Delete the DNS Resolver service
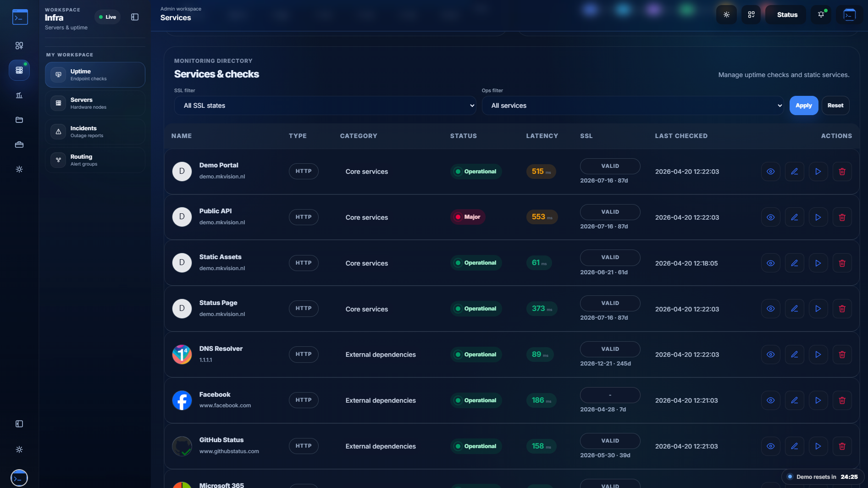Viewport: 868px width, 488px height. point(842,355)
